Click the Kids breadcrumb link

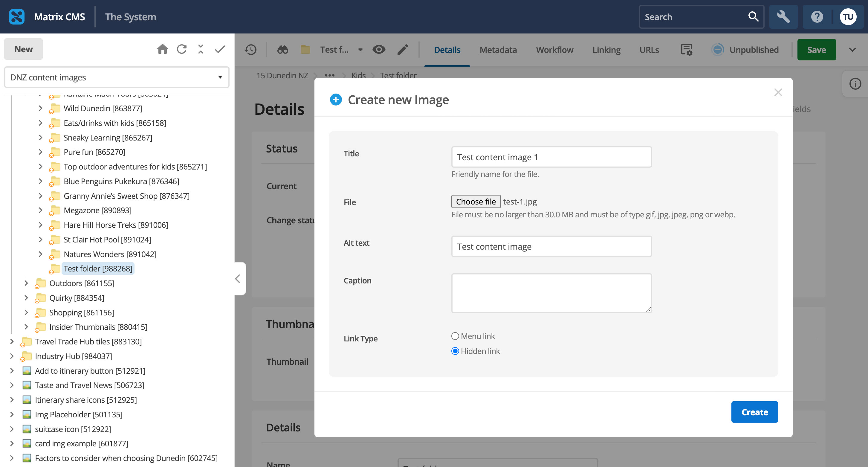pyautogui.click(x=358, y=75)
